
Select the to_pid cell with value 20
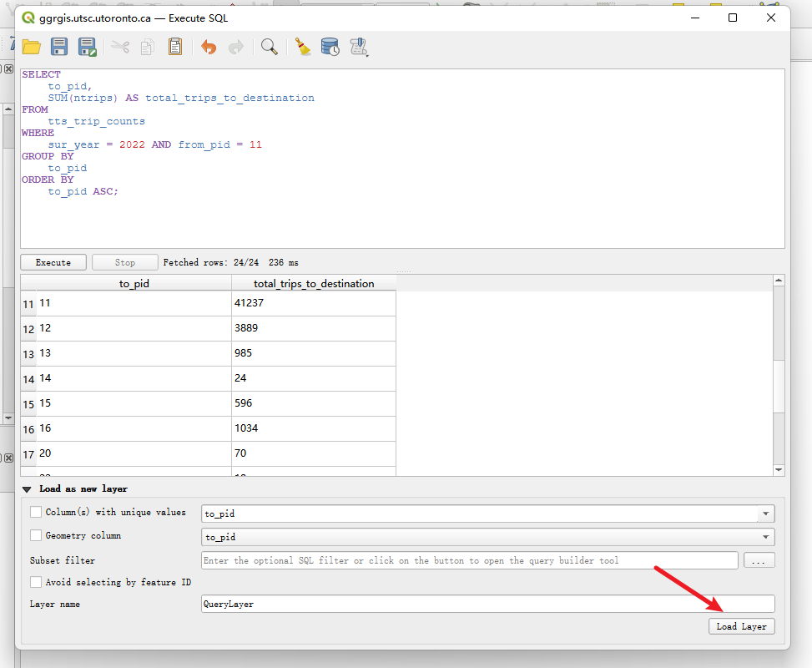tap(134, 453)
